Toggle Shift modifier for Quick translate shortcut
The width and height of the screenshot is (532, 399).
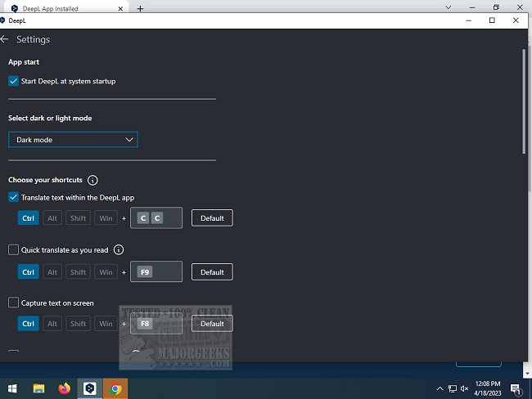[x=78, y=272]
